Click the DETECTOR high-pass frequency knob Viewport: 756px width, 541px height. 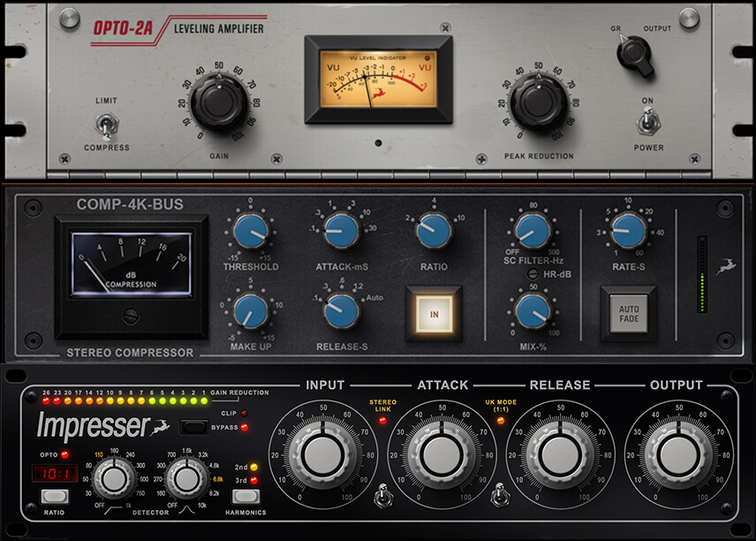tap(114, 478)
